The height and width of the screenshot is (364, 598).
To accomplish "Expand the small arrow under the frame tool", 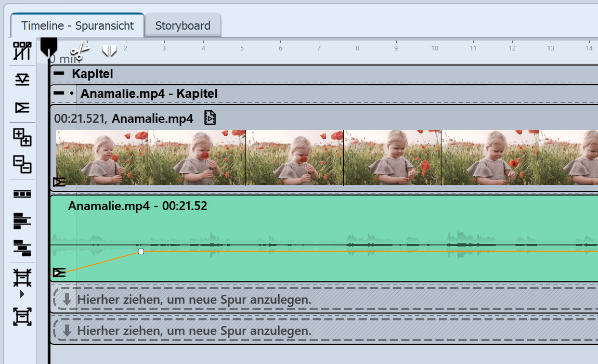I will click(x=22, y=294).
